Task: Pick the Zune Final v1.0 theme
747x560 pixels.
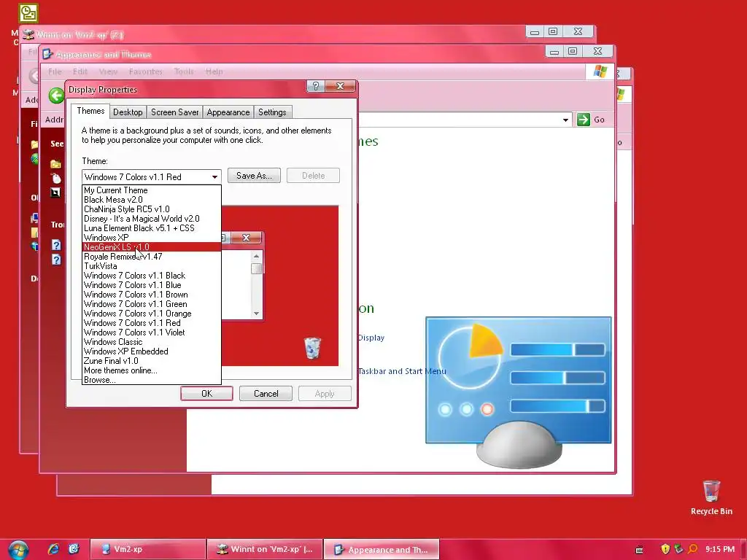Action: [152, 361]
